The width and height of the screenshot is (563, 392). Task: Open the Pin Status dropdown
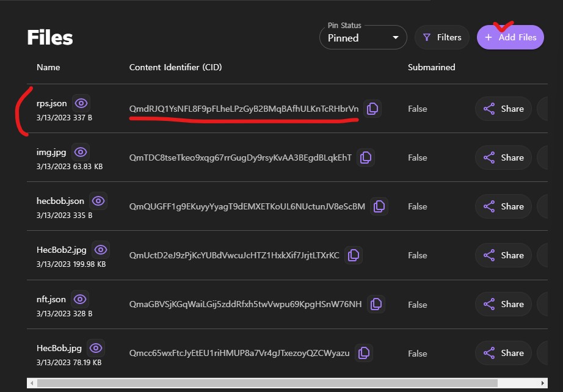pyautogui.click(x=363, y=37)
